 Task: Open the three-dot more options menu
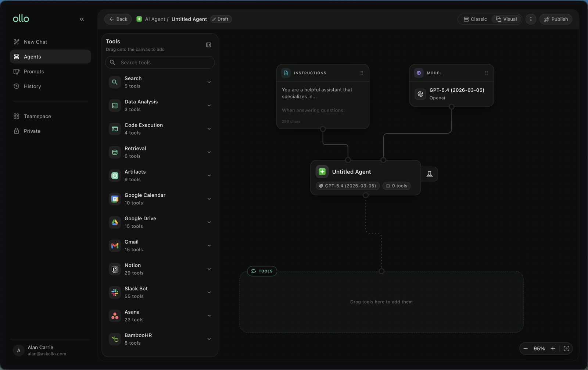click(531, 19)
